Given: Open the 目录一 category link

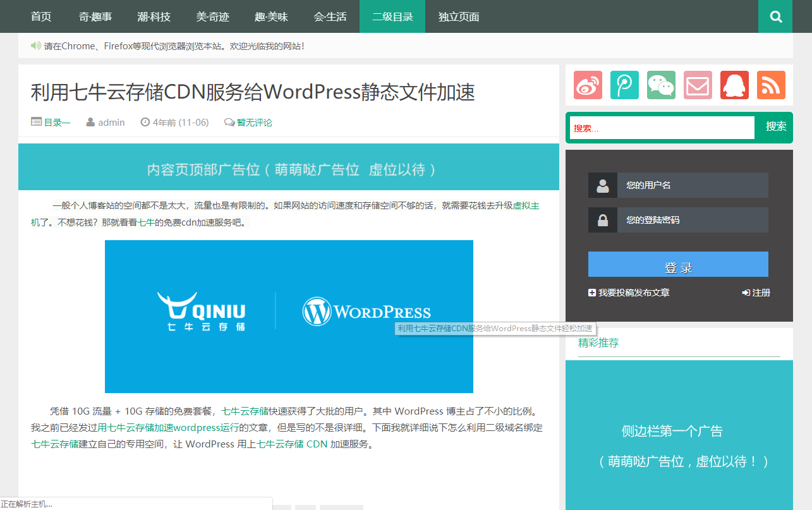Looking at the screenshot, I should 57,123.
